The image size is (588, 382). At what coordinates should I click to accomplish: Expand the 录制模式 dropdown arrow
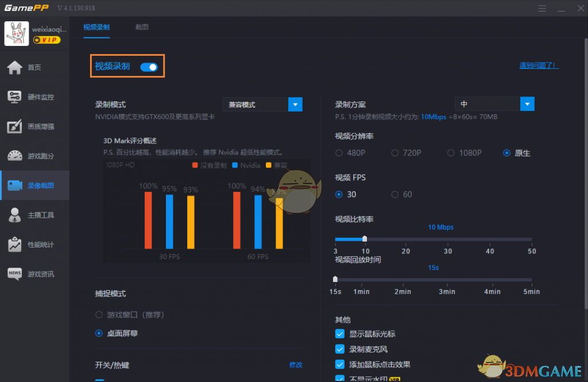(x=295, y=105)
